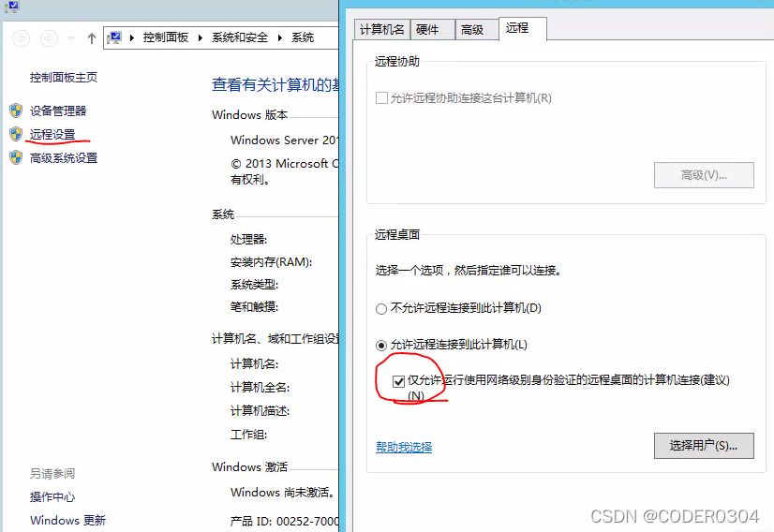Open Windows 更新 link in the sidebar

pos(67,520)
